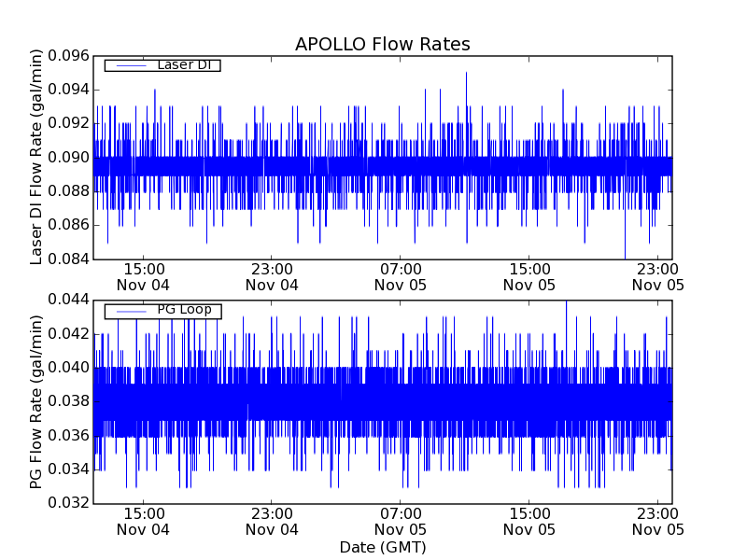Click the PG Flow Rate y-axis label
Screen dimensions: 747x560
[37, 402]
